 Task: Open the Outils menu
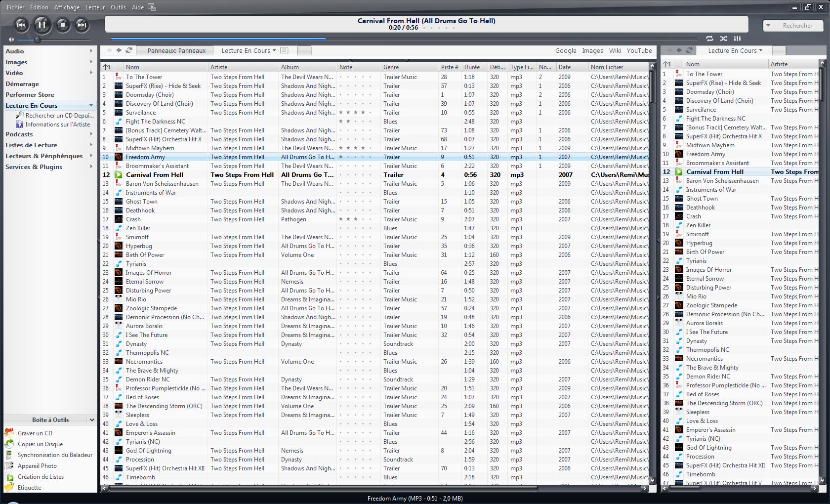(118, 7)
